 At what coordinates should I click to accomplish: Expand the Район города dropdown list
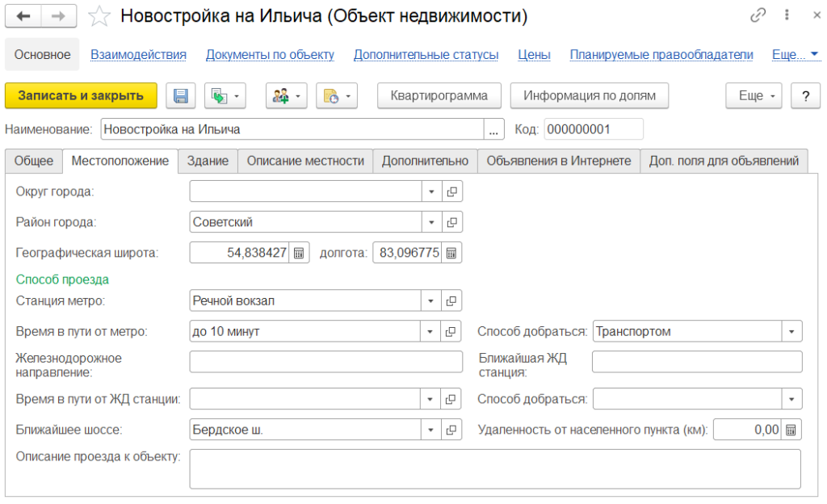pyautogui.click(x=431, y=222)
